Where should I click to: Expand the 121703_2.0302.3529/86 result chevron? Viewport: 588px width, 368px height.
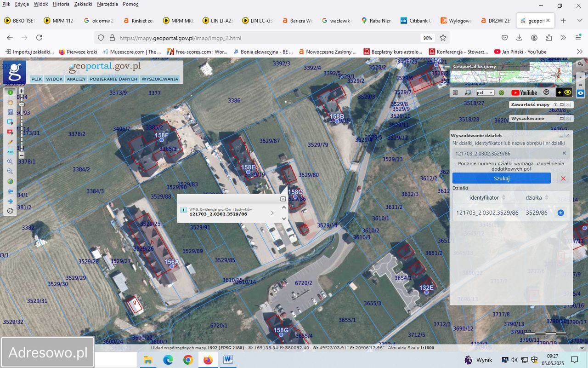[x=272, y=213]
